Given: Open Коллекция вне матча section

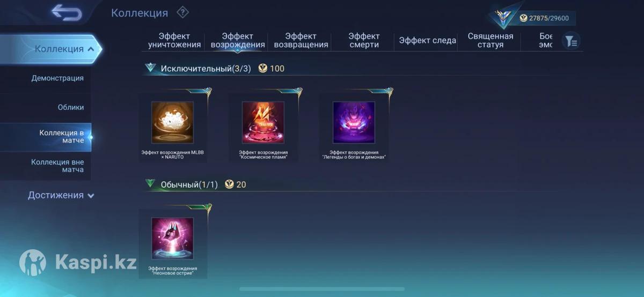Looking at the screenshot, I should pos(57,166).
